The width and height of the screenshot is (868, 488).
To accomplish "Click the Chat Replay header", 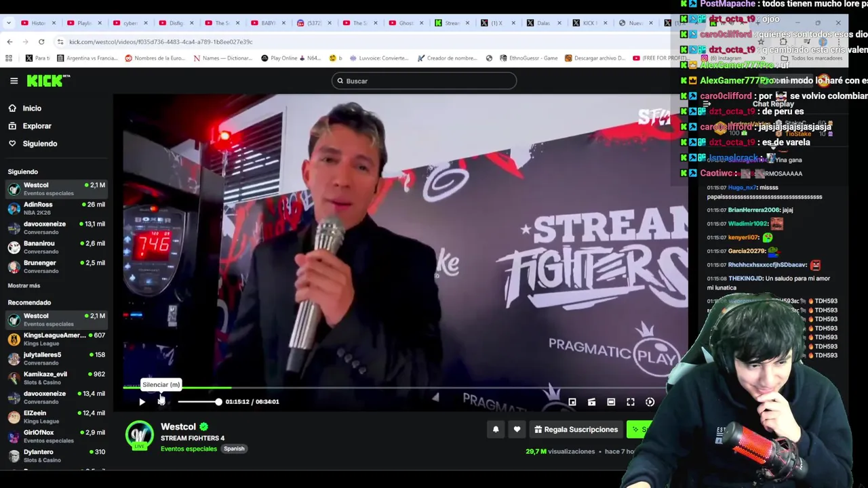I will point(773,104).
